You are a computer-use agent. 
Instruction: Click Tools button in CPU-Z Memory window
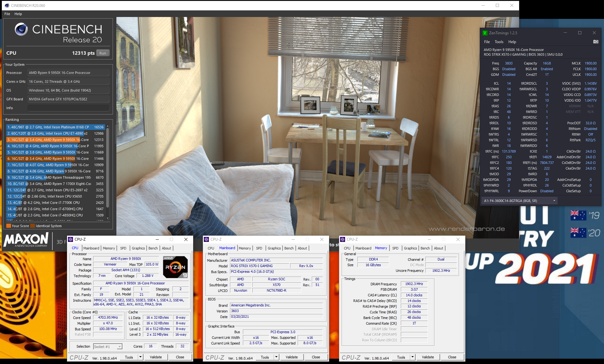click(401, 357)
